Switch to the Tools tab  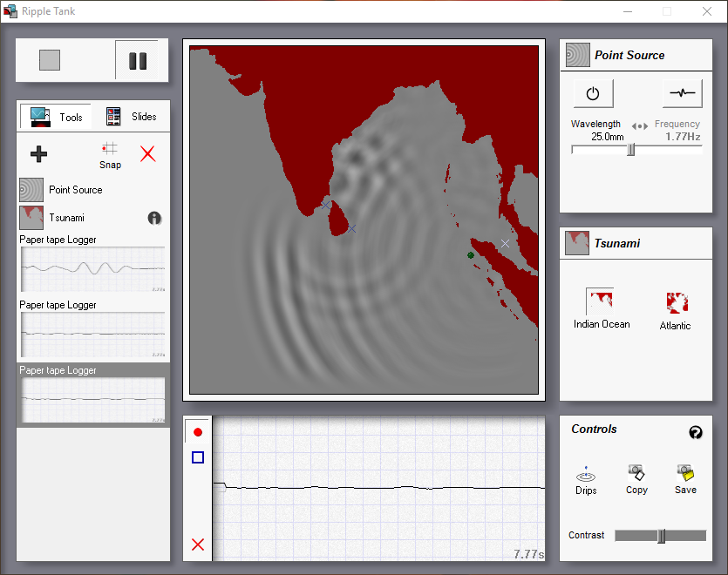[x=56, y=117]
